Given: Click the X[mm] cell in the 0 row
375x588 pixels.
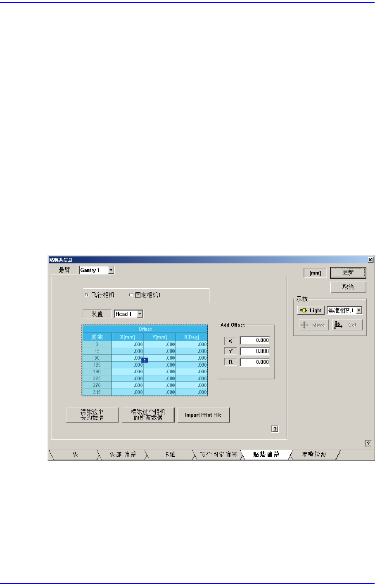Looking at the screenshot, I should click(x=128, y=344).
